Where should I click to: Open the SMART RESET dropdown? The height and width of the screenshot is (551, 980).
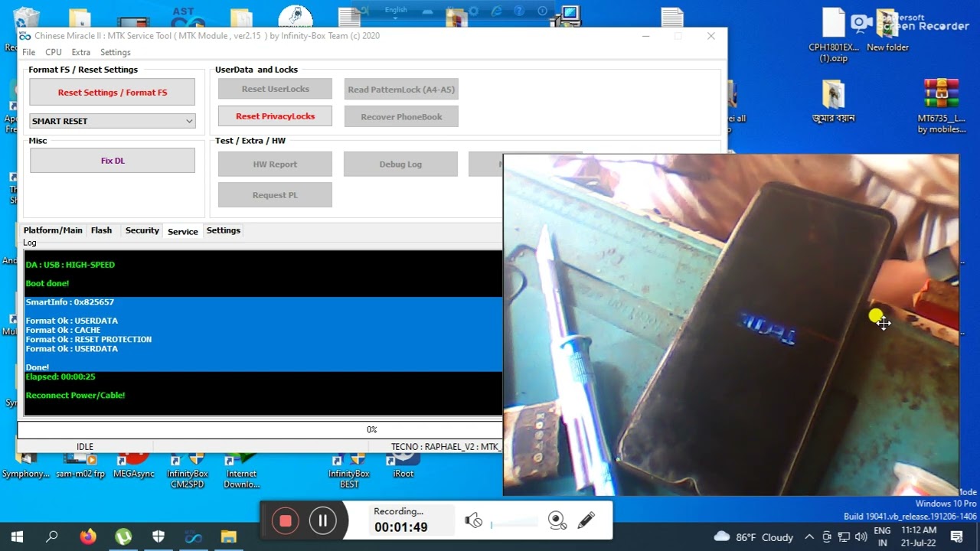point(113,121)
